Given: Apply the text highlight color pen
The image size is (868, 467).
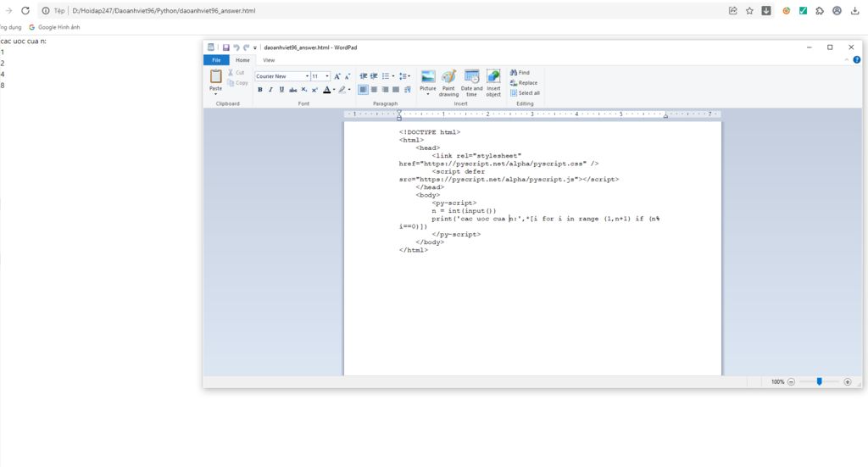Looking at the screenshot, I should click(342, 90).
